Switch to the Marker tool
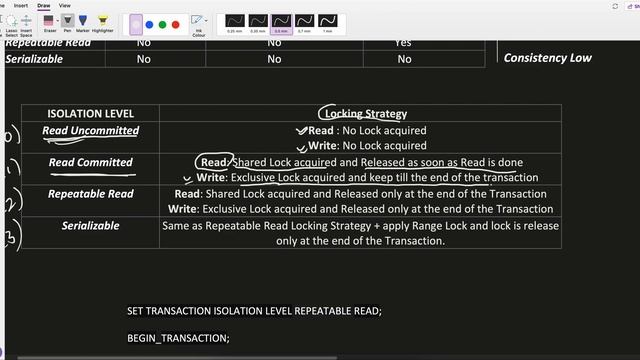640x360 pixels. point(82,23)
